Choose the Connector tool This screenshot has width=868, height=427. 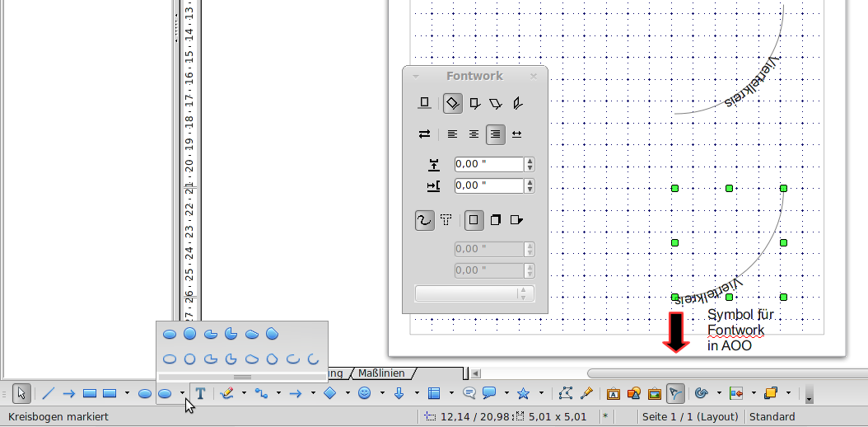pyautogui.click(x=262, y=394)
